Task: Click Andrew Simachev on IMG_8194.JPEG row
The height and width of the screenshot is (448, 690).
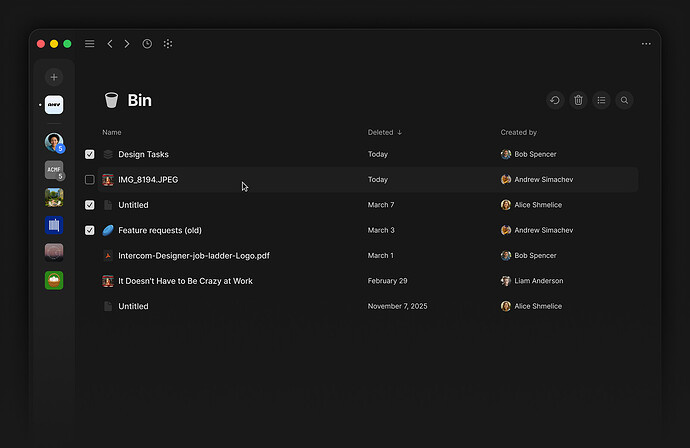Action: click(544, 180)
